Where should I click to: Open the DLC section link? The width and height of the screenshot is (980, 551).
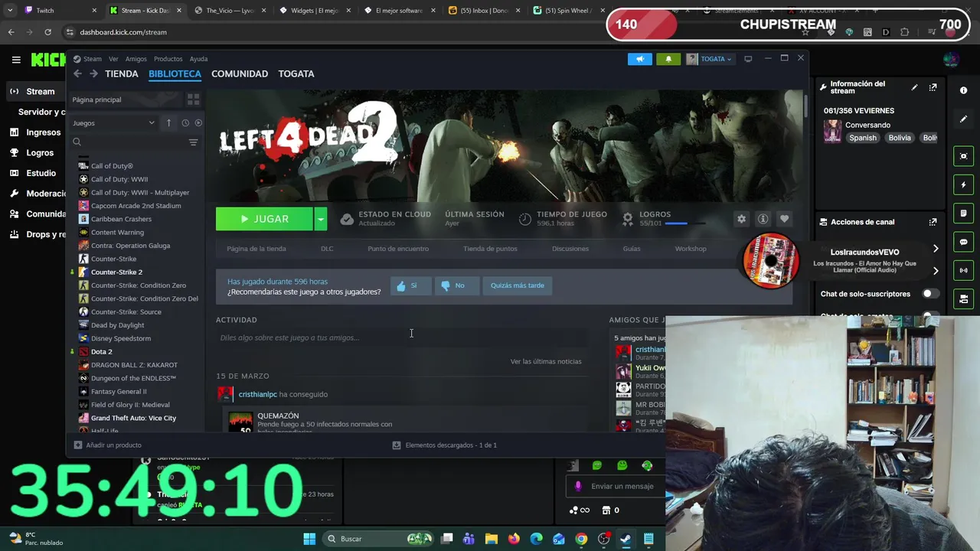327,249
